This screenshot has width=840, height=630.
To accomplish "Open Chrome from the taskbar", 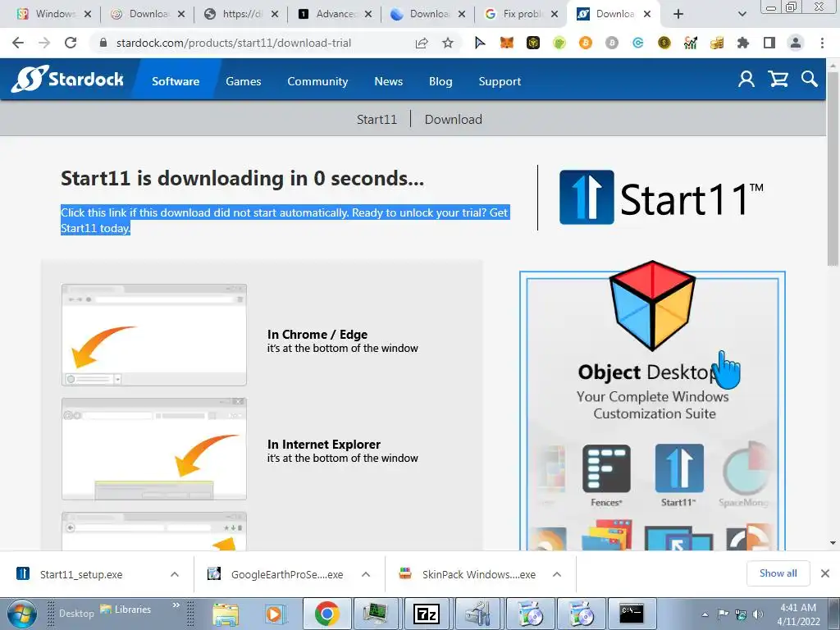I will coord(326,614).
